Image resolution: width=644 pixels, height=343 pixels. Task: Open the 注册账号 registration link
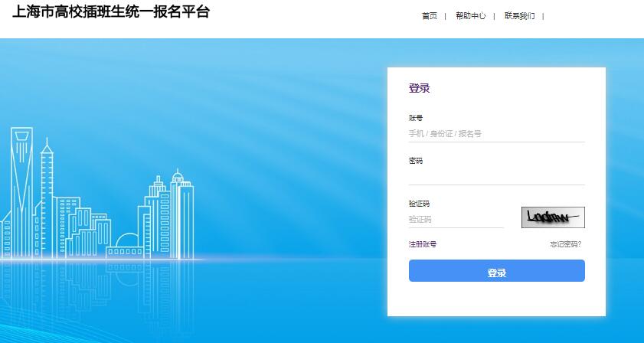423,244
